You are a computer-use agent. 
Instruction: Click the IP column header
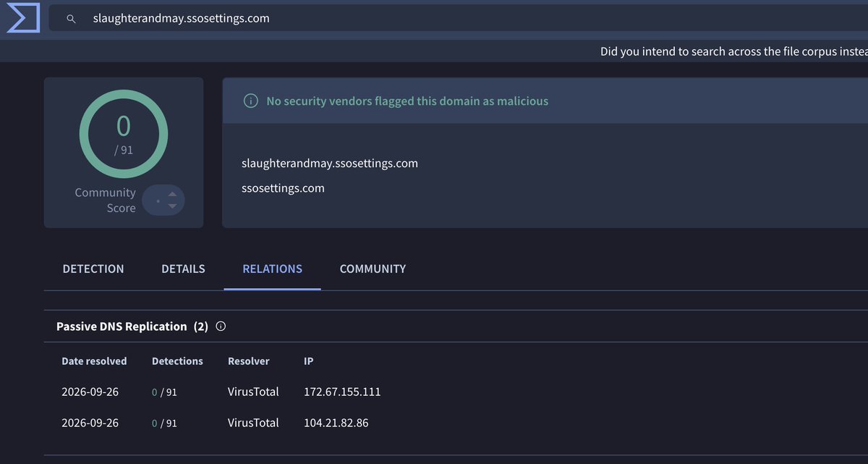click(x=309, y=360)
